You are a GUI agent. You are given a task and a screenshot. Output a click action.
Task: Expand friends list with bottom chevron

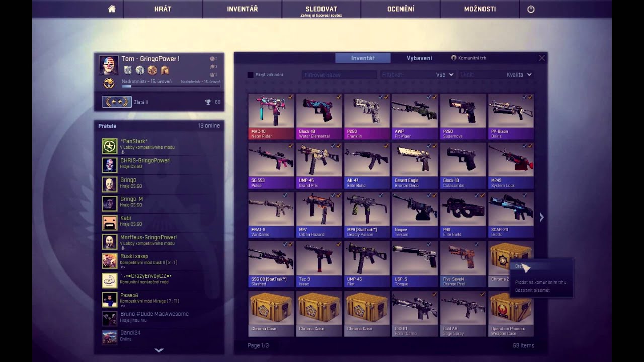coord(159,350)
